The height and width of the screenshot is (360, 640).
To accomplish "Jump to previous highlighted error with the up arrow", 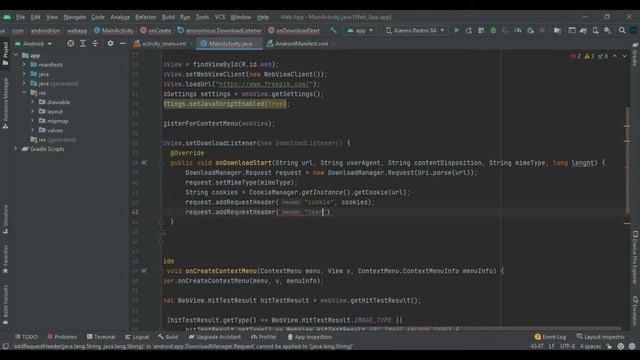I will tap(615, 56).
